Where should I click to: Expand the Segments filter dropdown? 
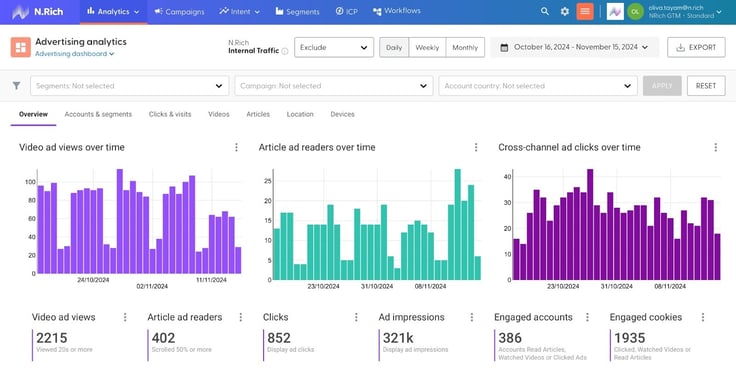130,86
